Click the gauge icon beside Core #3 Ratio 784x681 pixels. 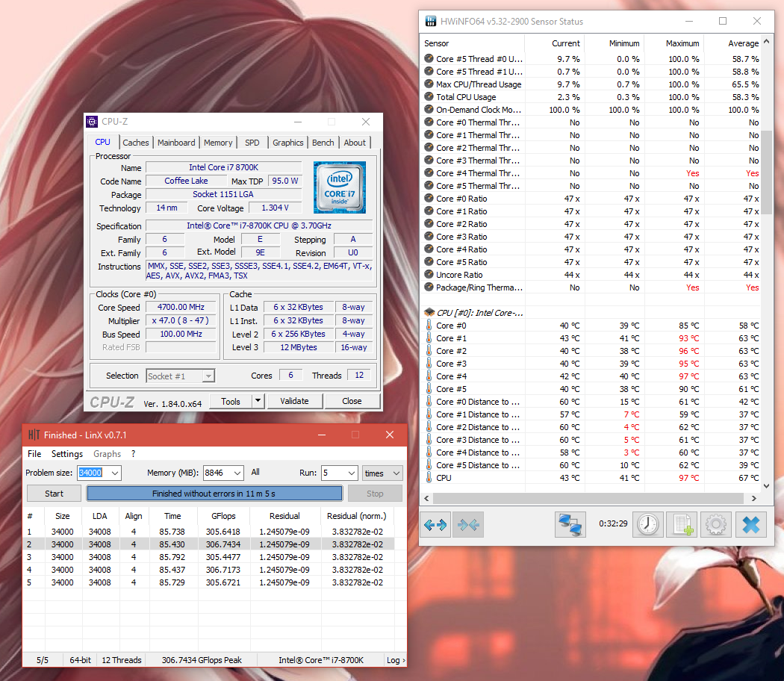429,236
